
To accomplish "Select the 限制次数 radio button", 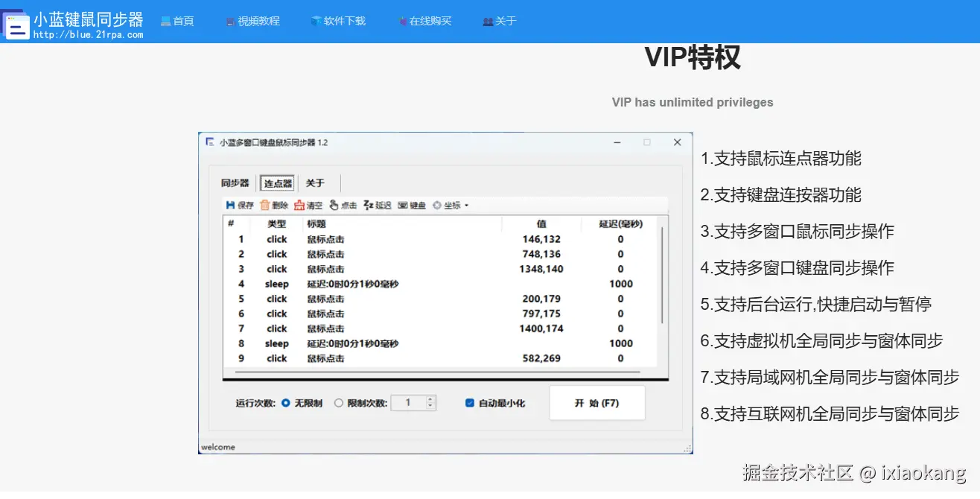I will click(x=339, y=403).
